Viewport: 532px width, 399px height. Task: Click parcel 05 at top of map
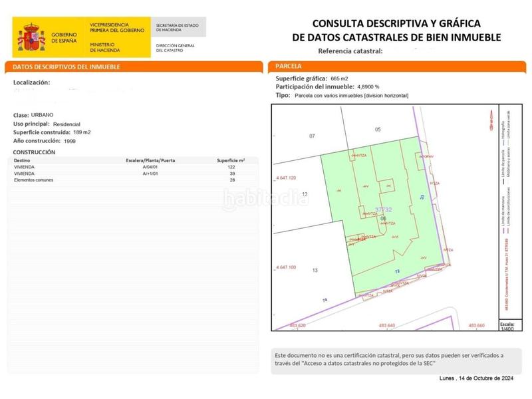(x=378, y=129)
